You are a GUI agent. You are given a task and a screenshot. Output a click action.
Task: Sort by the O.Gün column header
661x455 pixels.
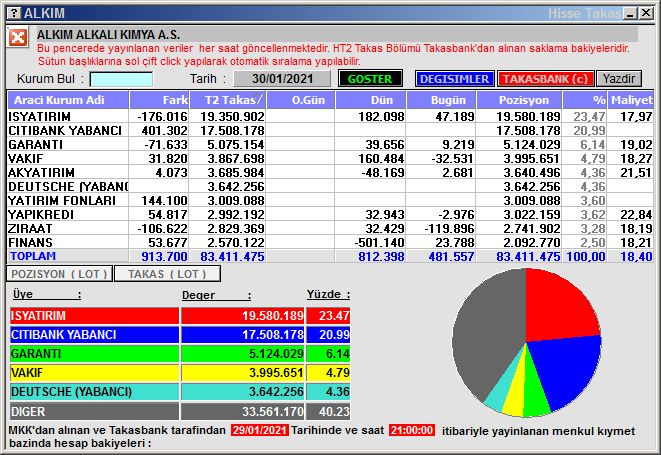[x=301, y=100]
